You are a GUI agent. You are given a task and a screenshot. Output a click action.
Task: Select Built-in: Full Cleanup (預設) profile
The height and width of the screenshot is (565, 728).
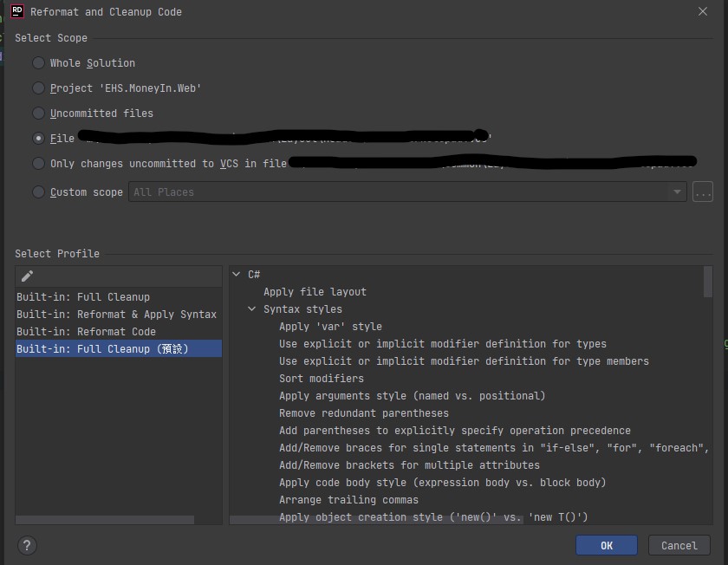coord(119,348)
